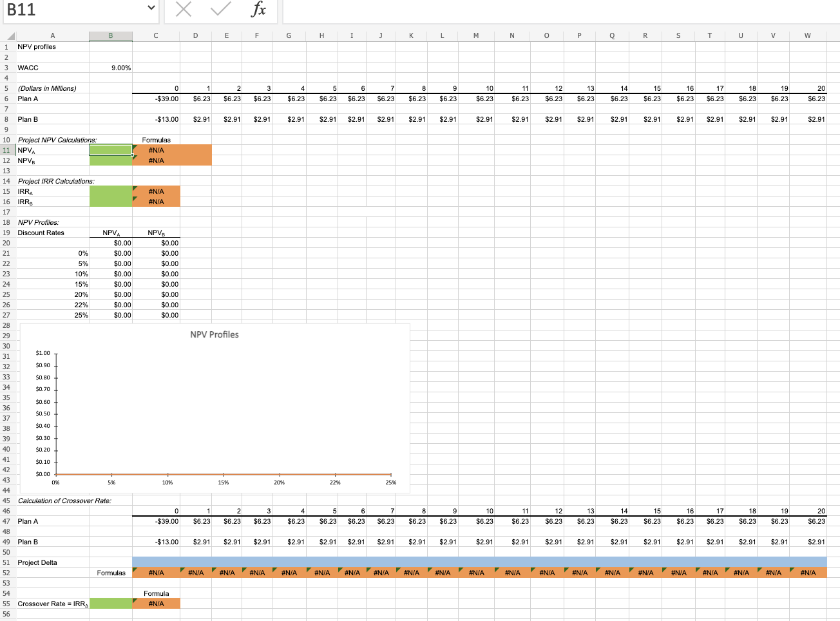840x621 pixels.
Task: Expand the Name Box dropdown arrow
Action: coord(151,9)
